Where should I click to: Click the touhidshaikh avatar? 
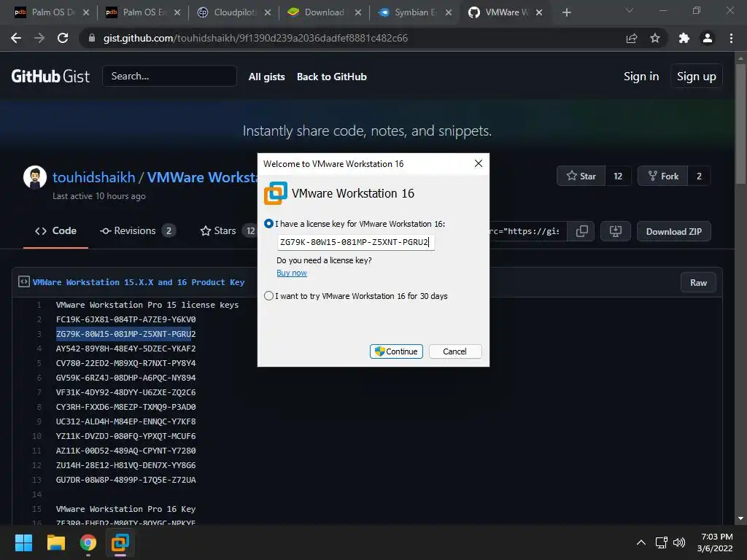[x=35, y=178]
